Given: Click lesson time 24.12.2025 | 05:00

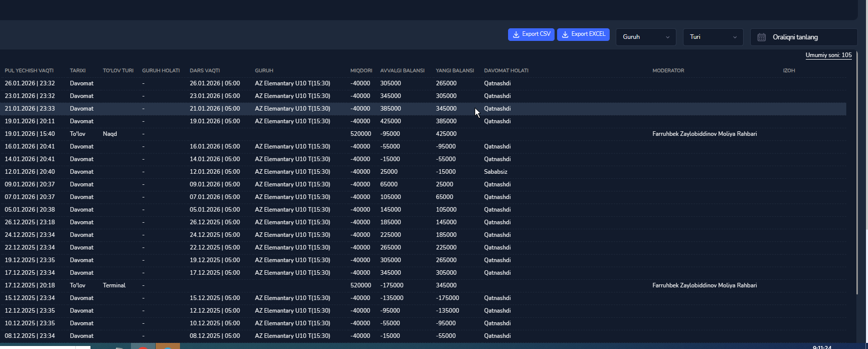Looking at the screenshot, I should point(215,235).
